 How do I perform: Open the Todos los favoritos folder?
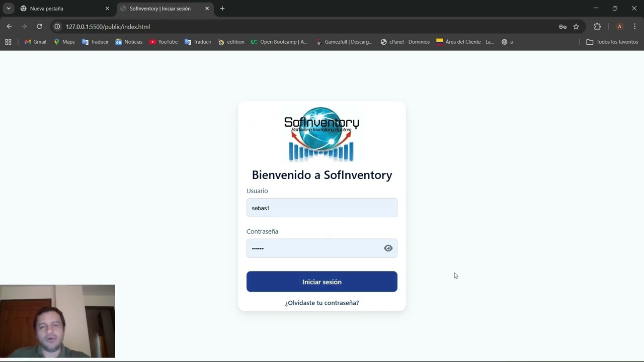(612, 42)
